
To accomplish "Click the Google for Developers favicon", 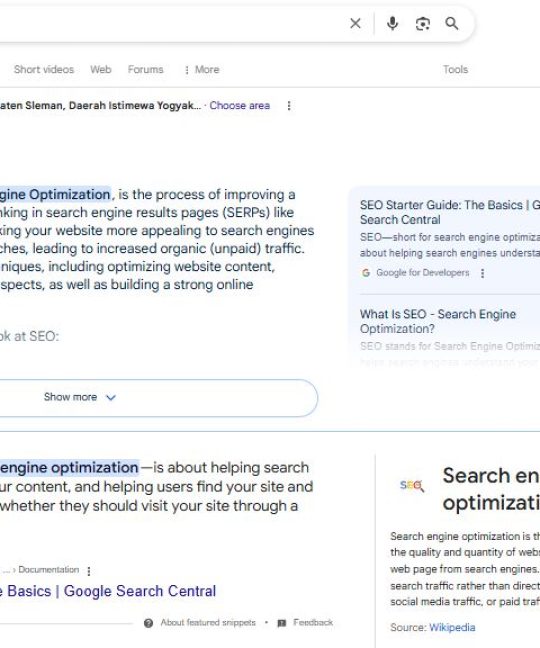I will (x=366, y=273).
